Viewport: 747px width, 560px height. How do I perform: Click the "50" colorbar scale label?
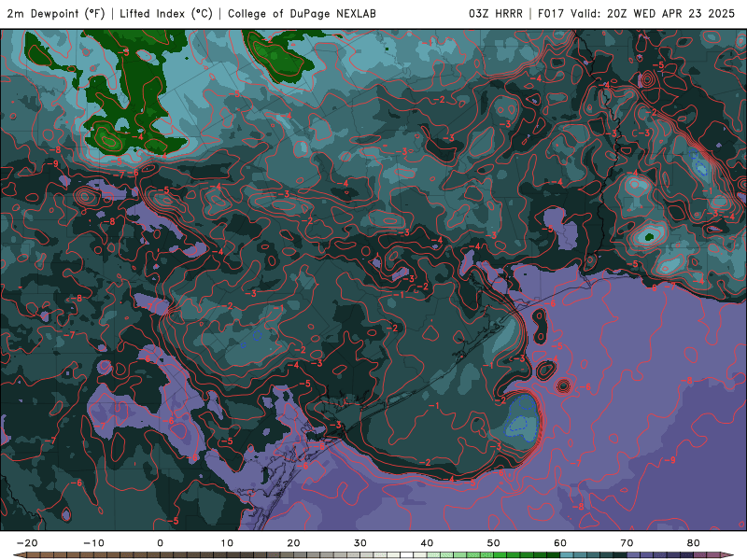tap(494, 543)
